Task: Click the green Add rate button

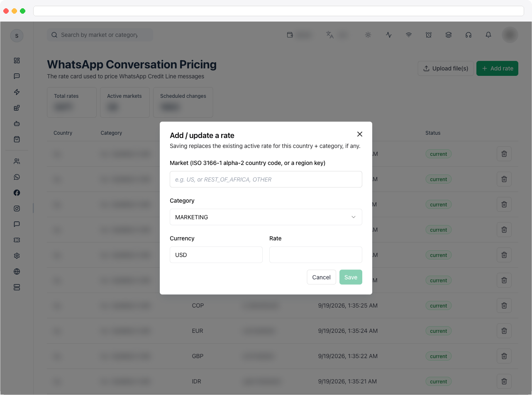Action: [x=497, y=68]
